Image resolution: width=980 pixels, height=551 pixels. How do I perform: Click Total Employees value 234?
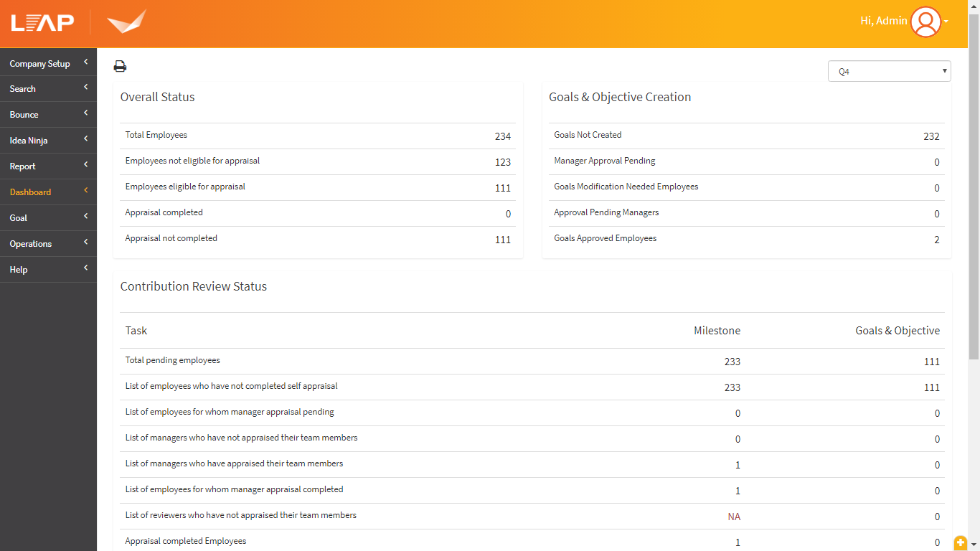pos(503,136)
